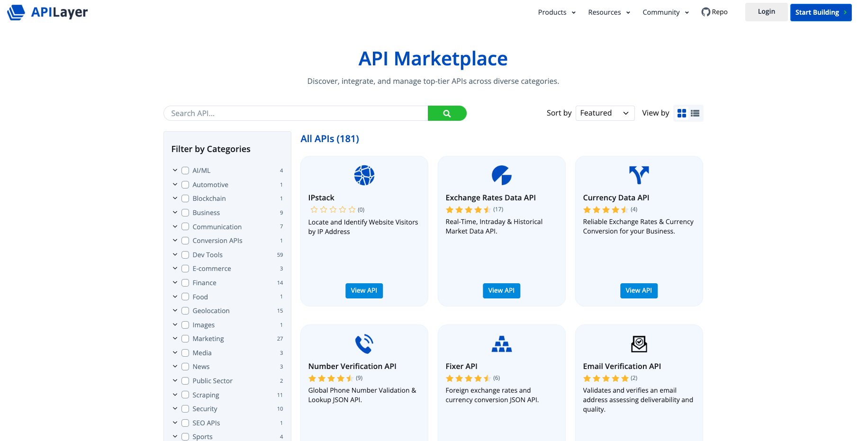Click the Exchange Rates Data API icon
868x441 pixels.
click(502, 175)
